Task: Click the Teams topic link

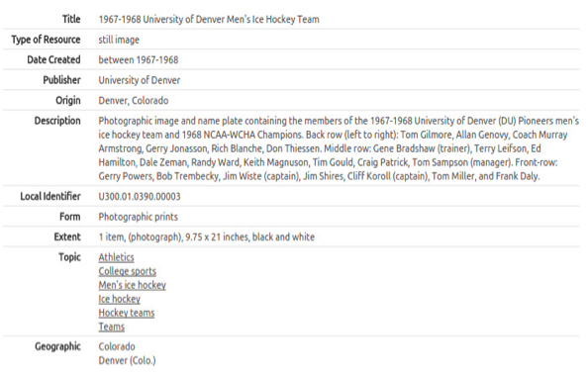Action: pyautogui.click(x=112, y=327)
